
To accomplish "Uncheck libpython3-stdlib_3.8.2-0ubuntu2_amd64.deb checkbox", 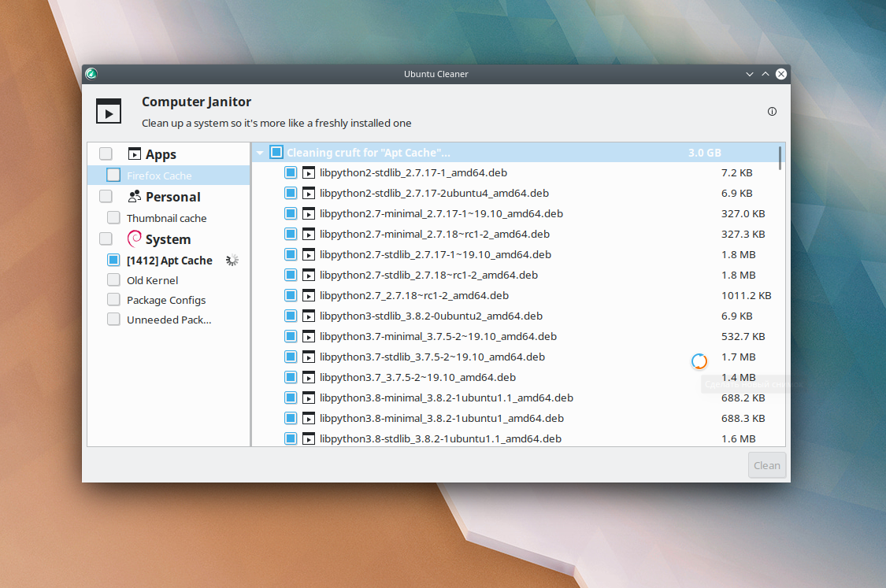I will (x=291, y=316).
